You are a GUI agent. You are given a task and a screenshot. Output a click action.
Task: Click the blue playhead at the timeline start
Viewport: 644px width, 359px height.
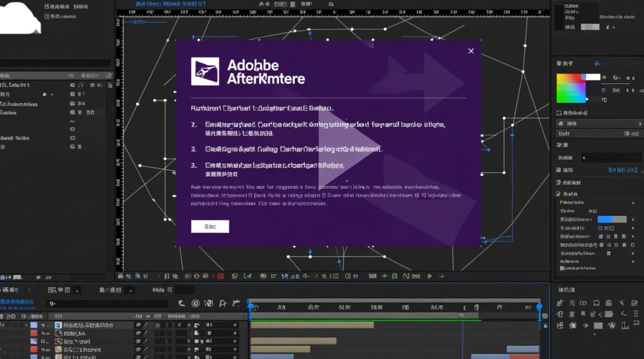(x=250, y=306)
